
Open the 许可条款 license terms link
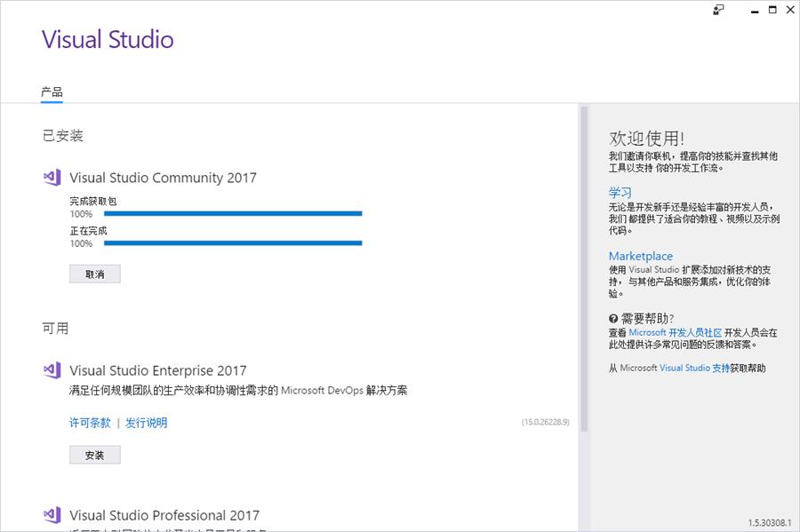(x=90, y=423)
